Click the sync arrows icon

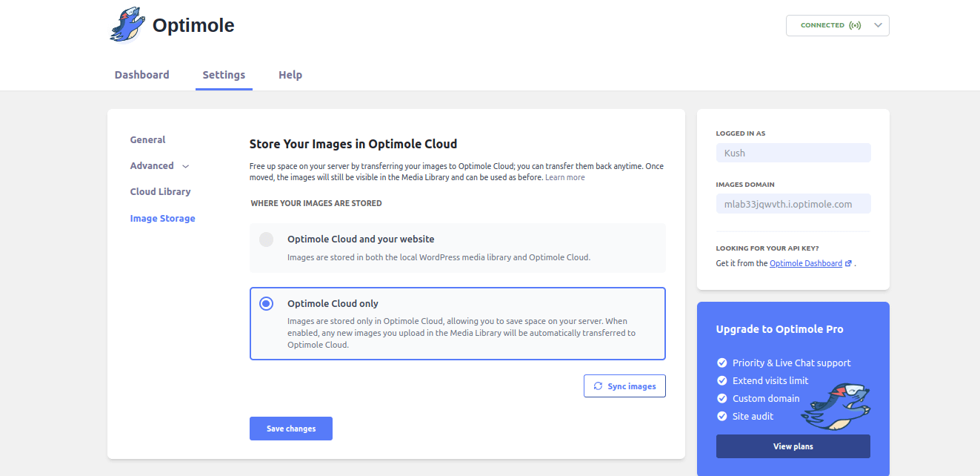[x=598, y=386]
